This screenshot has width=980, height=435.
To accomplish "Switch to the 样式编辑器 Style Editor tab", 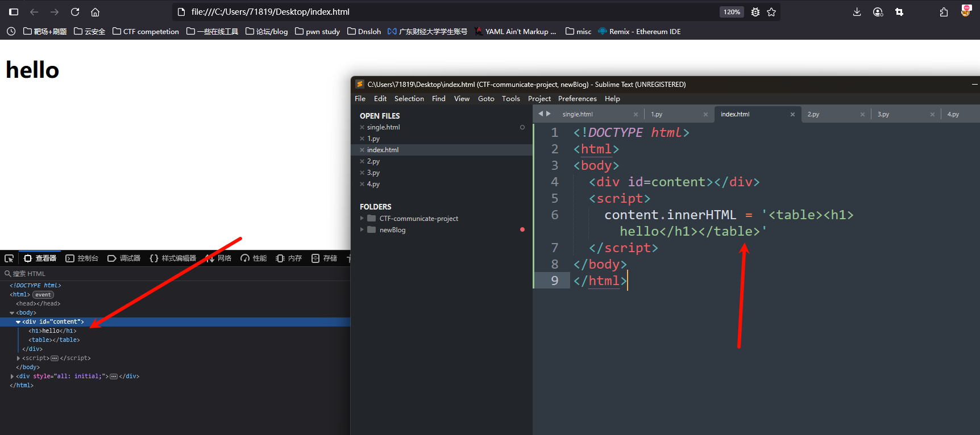I will [x=173, y=258].
